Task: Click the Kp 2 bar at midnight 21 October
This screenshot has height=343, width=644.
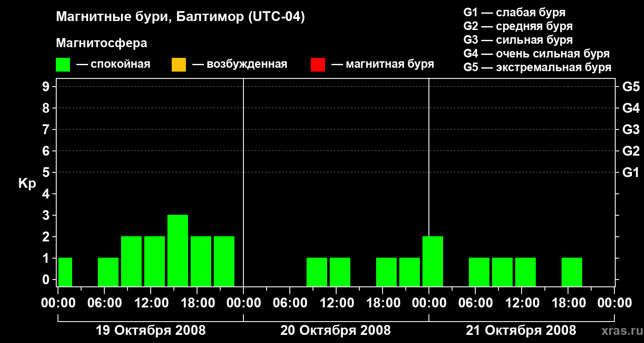Action: tap(433, 261)
